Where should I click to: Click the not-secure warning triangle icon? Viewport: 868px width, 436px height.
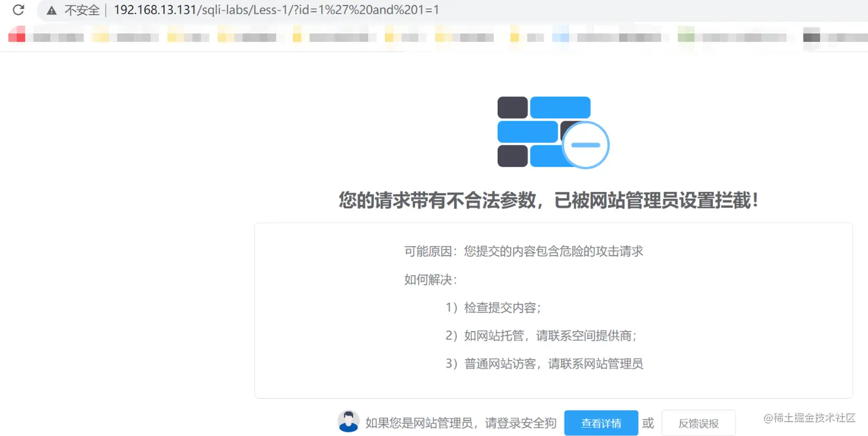click(52, 10)
